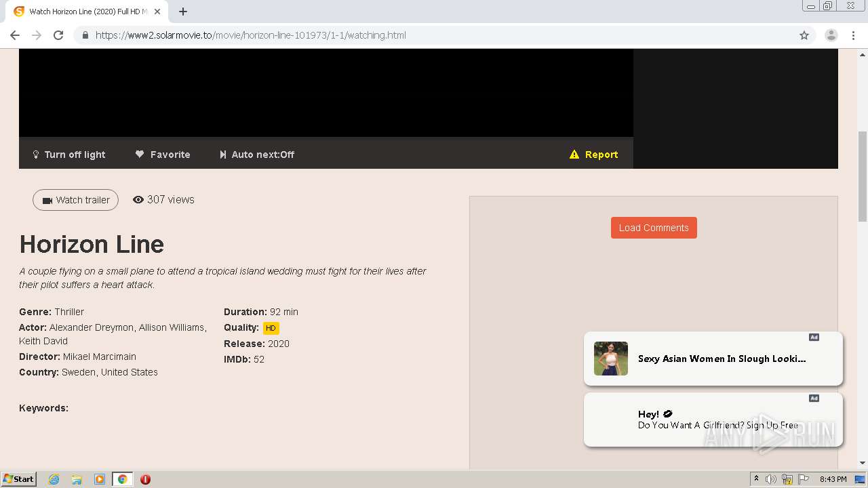This screenshot has height=488, width=868.
Task: Click the Chrome taskbar icon
Action: click(122, 479)
